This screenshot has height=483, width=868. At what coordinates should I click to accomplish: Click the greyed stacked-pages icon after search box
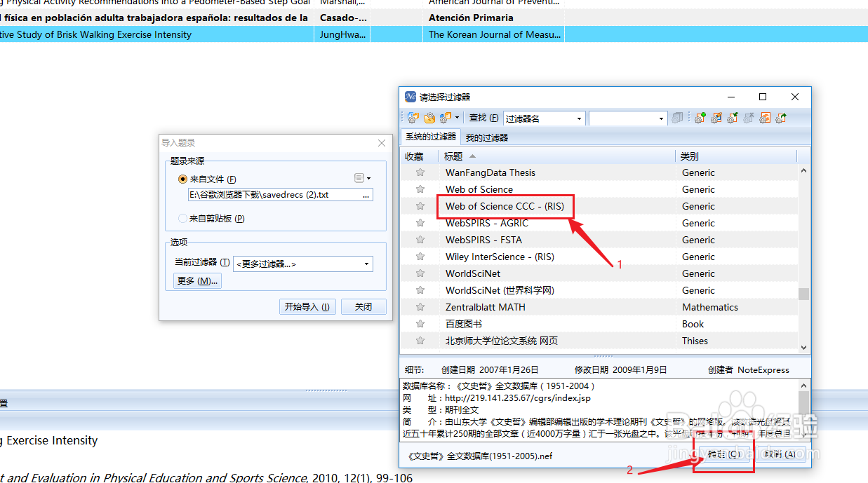(x=677, y=118)
